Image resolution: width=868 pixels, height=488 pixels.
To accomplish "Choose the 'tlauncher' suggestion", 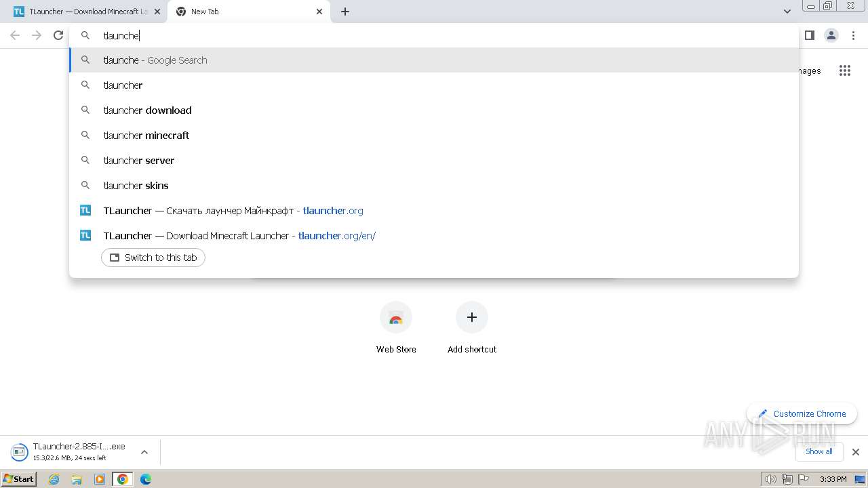I will click(434, 85).
